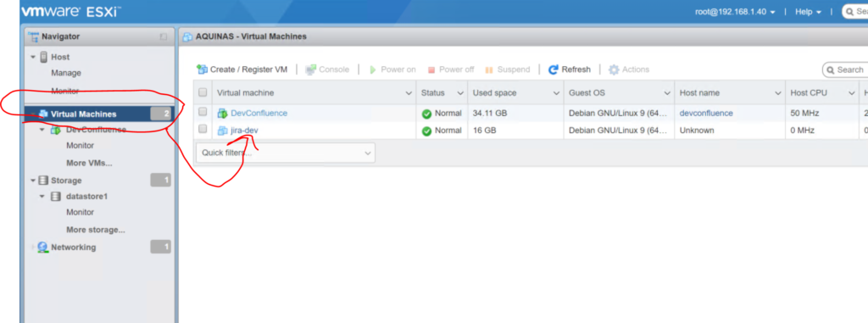Click the Create / Register VM button
This screenshot has width=868, height=323.
pyautogui.click(x=242, y=70)
